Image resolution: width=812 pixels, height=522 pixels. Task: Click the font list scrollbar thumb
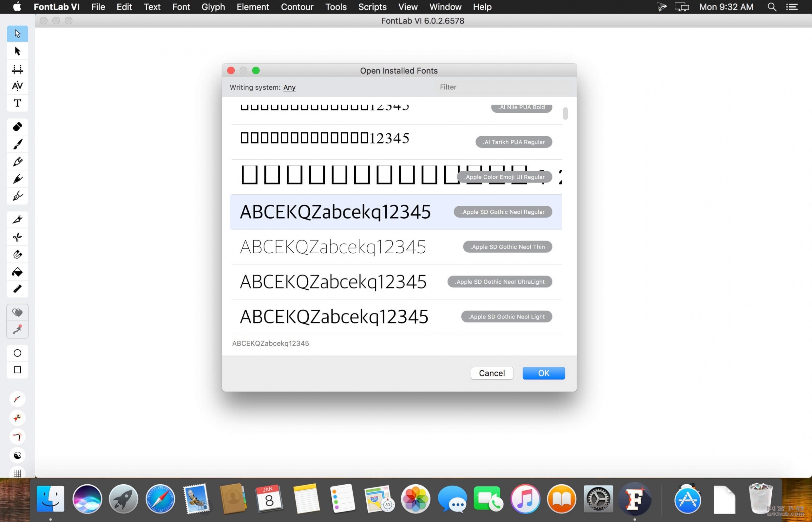(x=565, y=113)
